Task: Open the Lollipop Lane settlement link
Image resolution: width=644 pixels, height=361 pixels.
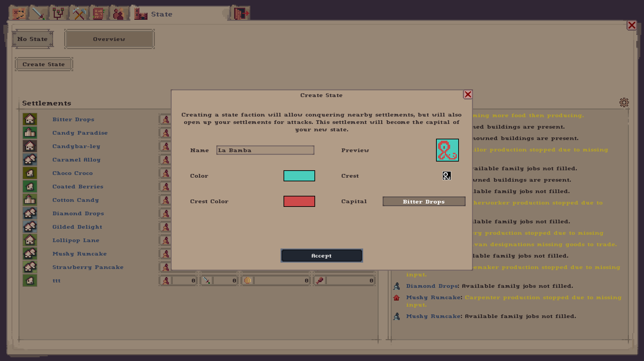Action: (x=76, y=240)
